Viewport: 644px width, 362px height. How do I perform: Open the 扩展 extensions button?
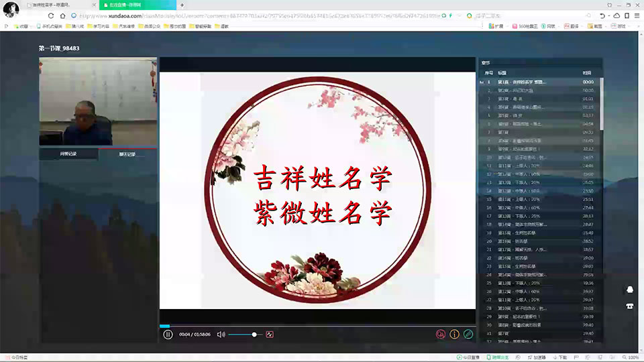pos(496,26)
